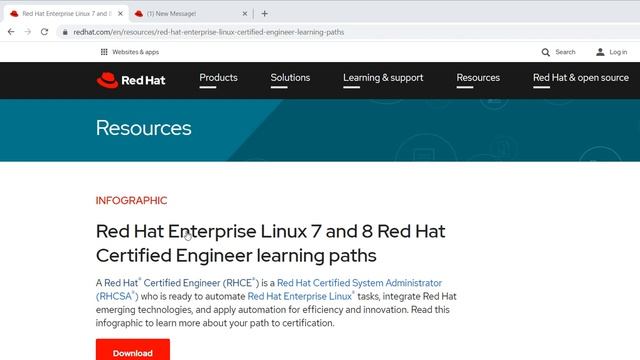This screenshot has height=360, width=640.
Task: Click the padlock site info icon
Action: pos(65,32)
